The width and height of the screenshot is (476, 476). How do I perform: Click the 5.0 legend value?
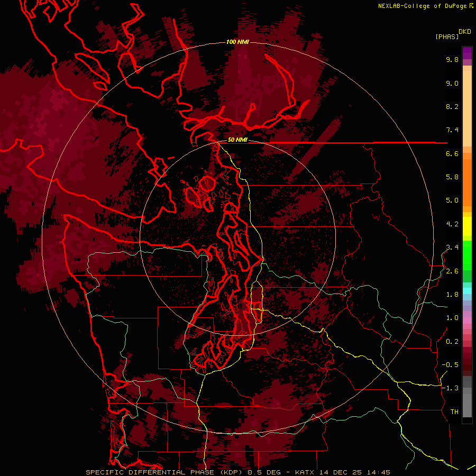click(x=452, y=200)
